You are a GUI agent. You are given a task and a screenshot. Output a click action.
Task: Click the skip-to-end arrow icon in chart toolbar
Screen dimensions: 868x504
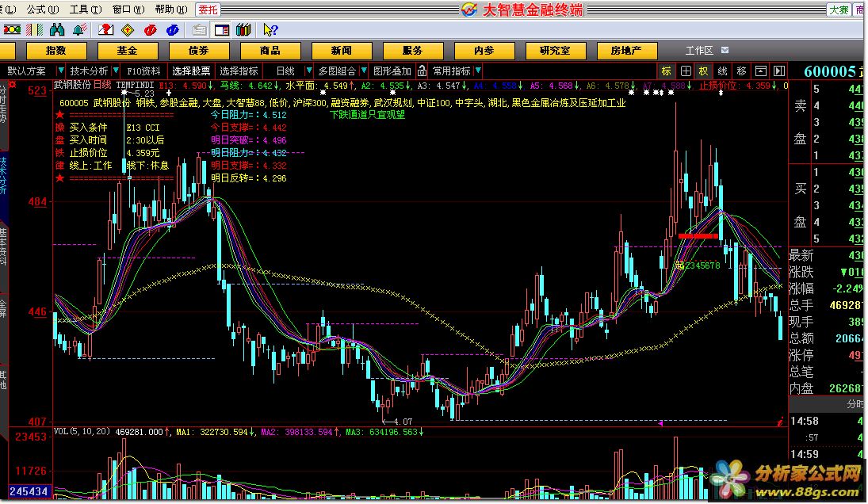pos(779,71)
